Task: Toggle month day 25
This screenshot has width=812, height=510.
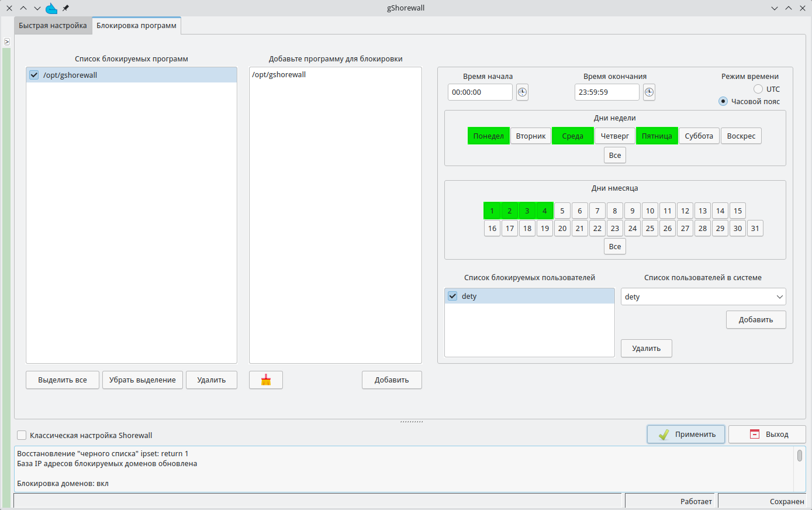Action: [650, 229]
